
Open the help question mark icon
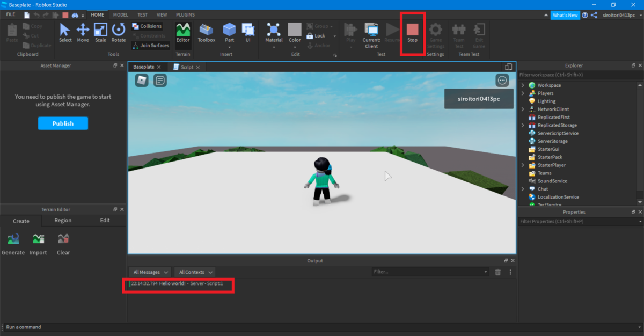tap(585, 15)
